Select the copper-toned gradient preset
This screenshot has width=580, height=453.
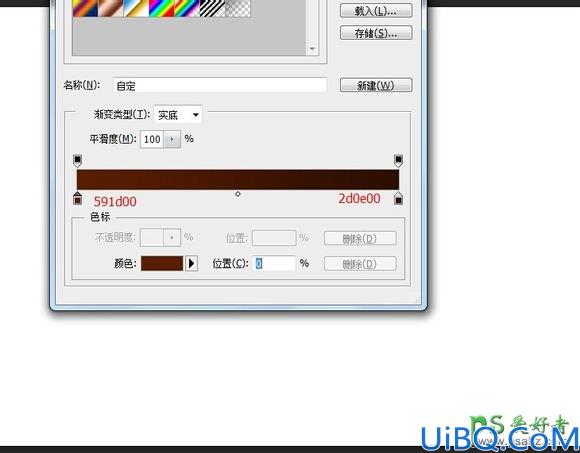click(111, 8)
